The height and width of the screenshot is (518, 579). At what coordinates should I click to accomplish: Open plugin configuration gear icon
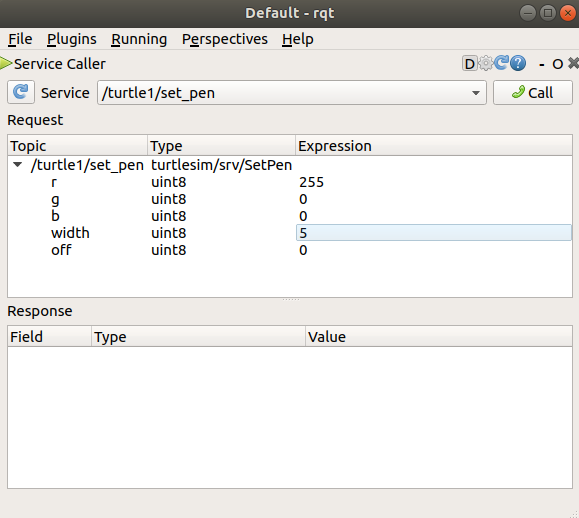(x=486, y=64)
